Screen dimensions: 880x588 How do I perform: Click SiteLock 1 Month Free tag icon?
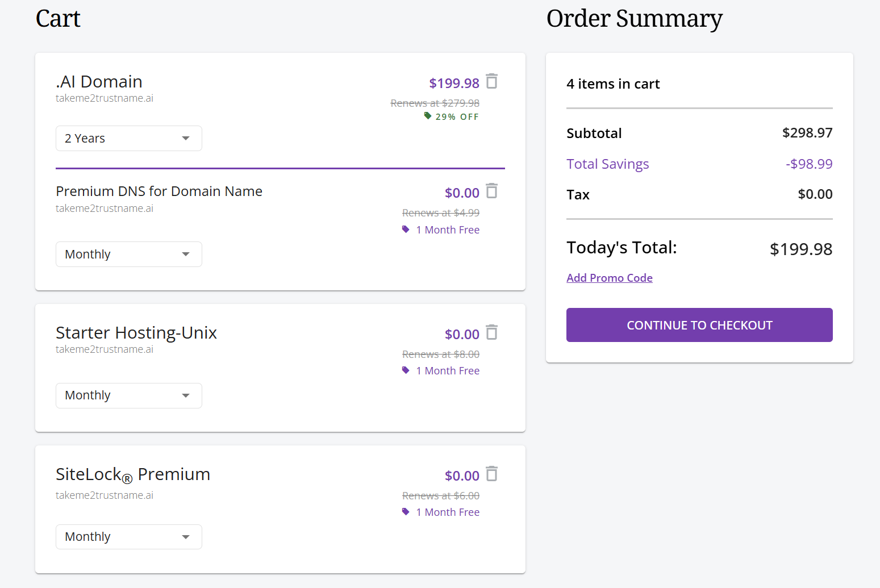click(x=406, y=512)
